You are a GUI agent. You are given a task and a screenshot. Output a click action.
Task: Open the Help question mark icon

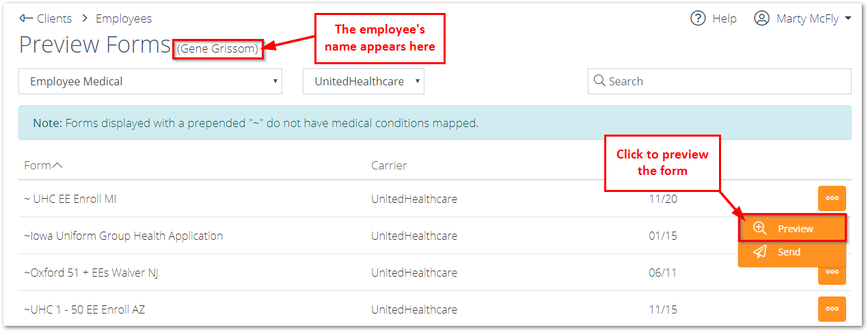tap(698, 18)
